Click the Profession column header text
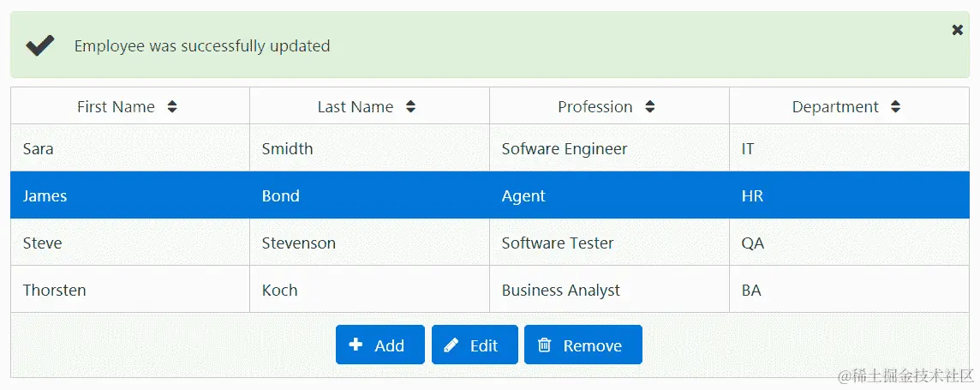 595,107
